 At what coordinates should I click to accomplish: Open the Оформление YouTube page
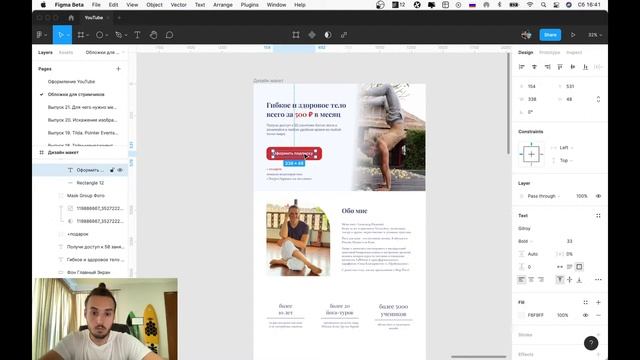click(x=71, y=82)
